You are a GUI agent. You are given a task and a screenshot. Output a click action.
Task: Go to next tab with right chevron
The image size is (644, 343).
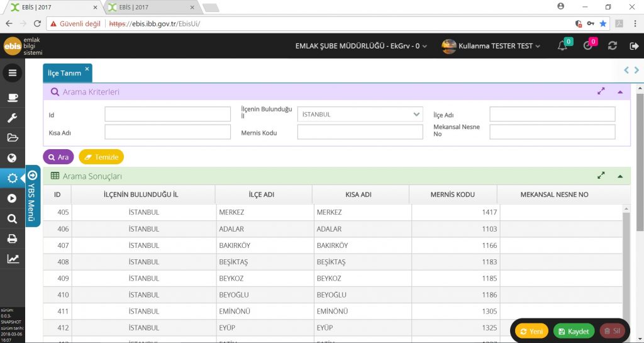click(636, 70)
